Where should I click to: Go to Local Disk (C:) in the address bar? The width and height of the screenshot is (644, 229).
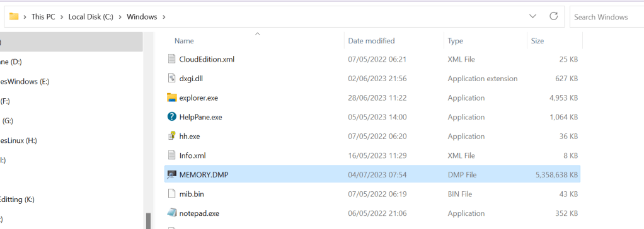click(91, 17)
